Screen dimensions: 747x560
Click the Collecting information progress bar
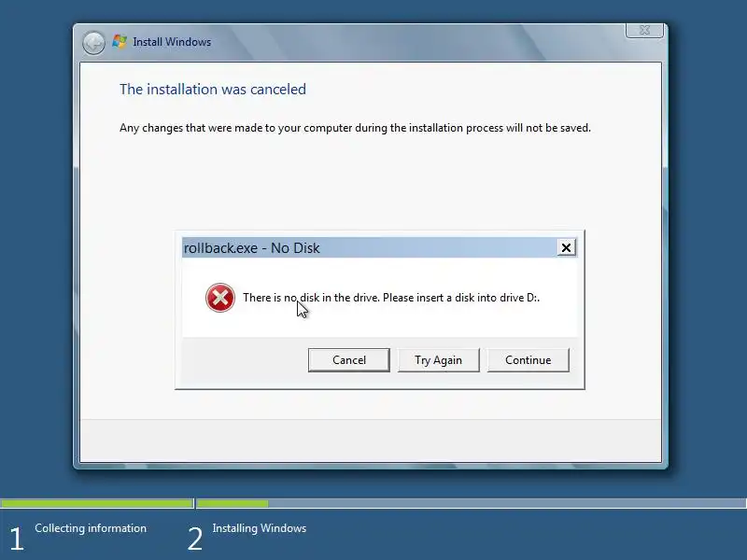tap(97, 503)
